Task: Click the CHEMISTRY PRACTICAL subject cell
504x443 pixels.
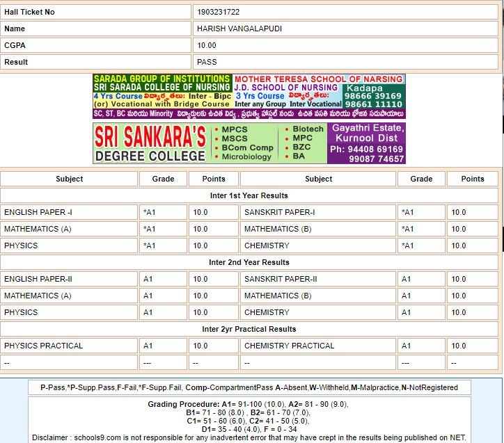Action: [x=289, y=346]
